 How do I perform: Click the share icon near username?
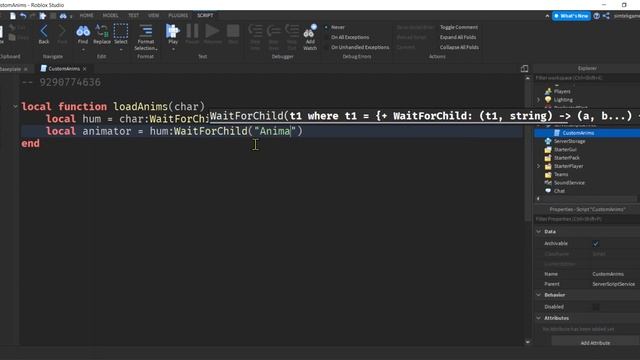coord(606,16)
